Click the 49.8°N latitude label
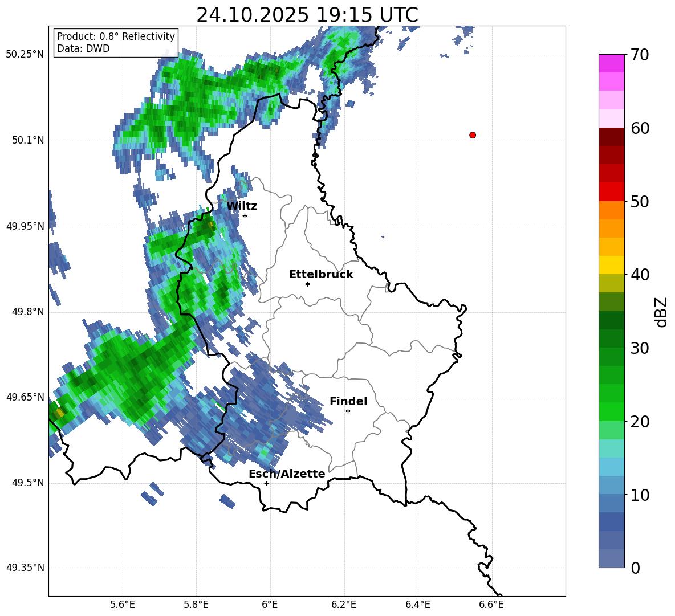Screen dimensions: 675x616 28,312
